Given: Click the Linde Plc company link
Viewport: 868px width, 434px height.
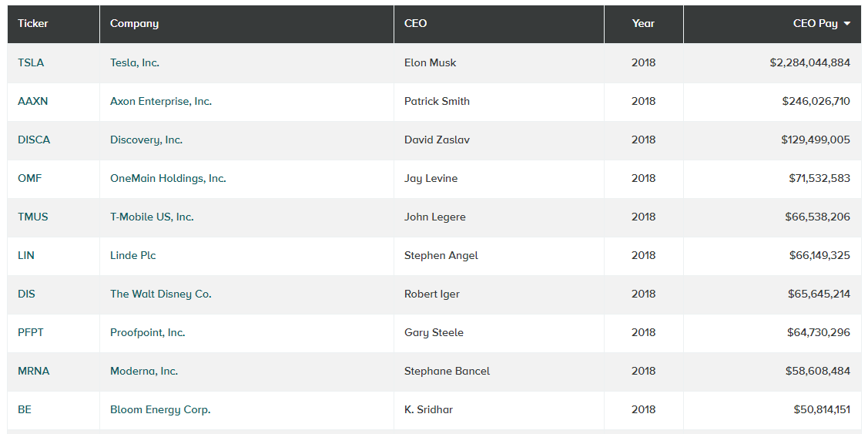Looking at the screenshot, I should pos(133,255).
